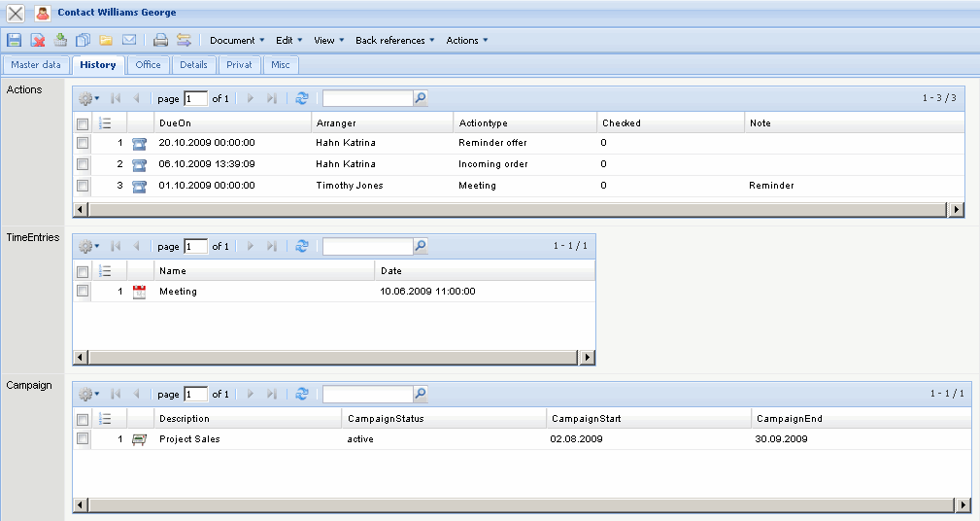Select the Meeting time entry checkbox
The height and width of the screenshot is (521, 980).
click(83, 291)
